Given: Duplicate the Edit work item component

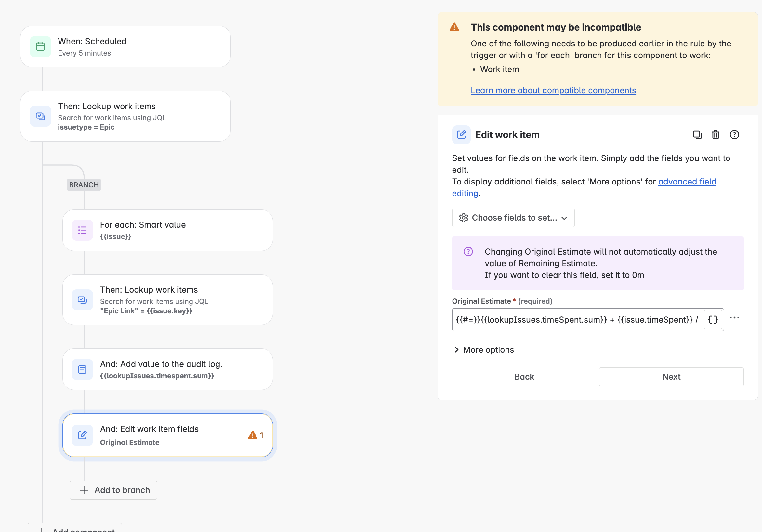Looking at the screenshot, I should [x=697, y=135].
